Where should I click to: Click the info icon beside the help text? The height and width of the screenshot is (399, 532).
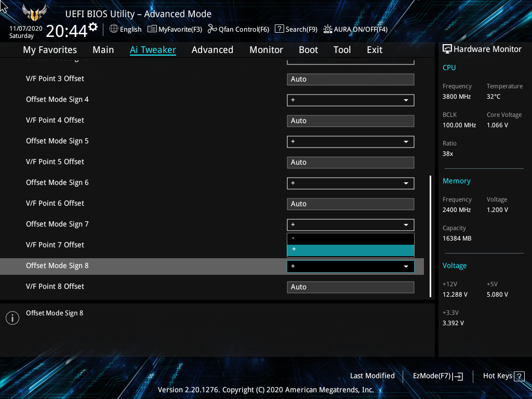[x=12, y=318]
